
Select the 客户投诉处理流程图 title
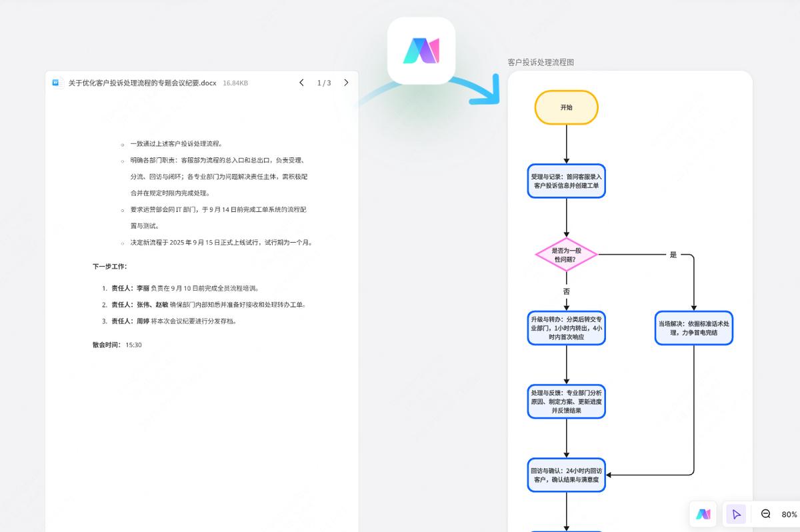pos(541,61)
